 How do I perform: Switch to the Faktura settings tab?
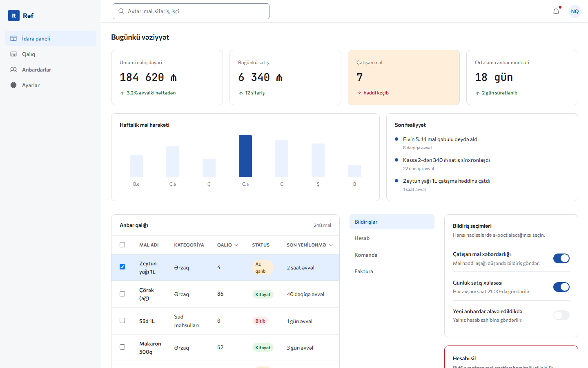(x=392, y=271)
